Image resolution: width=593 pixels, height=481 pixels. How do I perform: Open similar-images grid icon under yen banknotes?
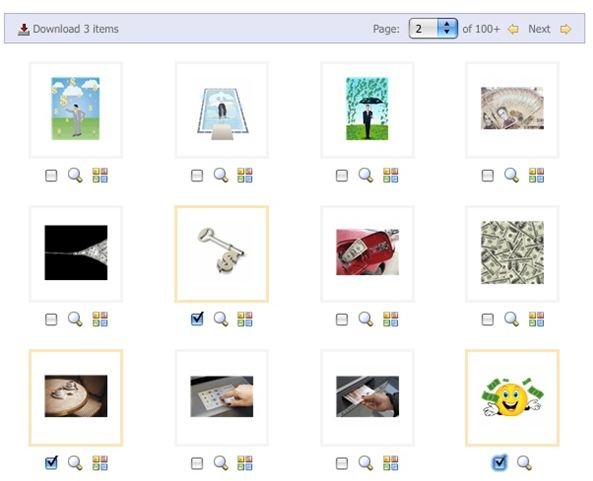click(536, 175)
